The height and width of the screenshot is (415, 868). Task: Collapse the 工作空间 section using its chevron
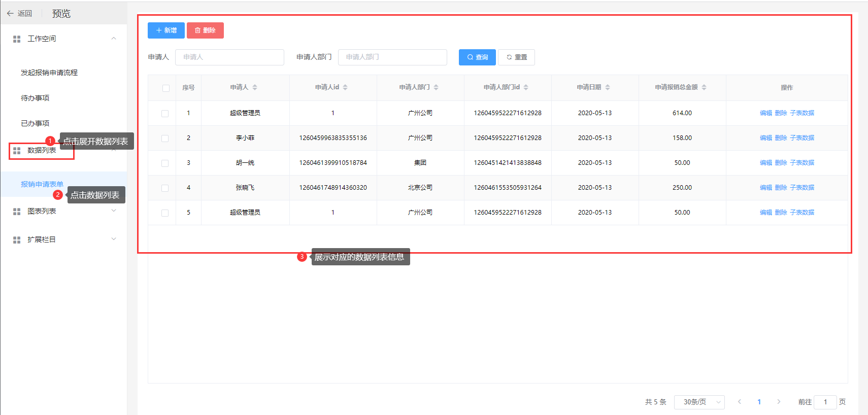coord(114,39)
